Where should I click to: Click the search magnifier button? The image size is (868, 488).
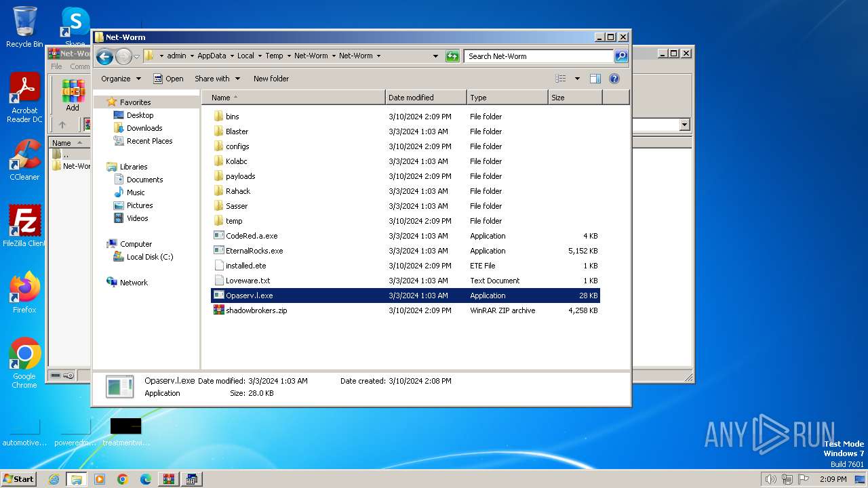(621, 56)
